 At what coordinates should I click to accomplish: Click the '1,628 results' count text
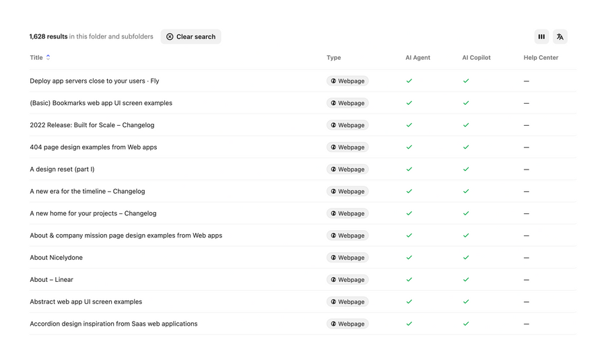coord(48,37)
